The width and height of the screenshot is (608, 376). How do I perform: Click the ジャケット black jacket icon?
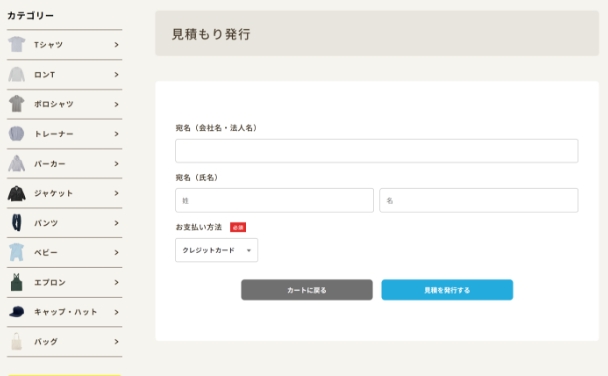pyautogui.click(x=17, y=193)
